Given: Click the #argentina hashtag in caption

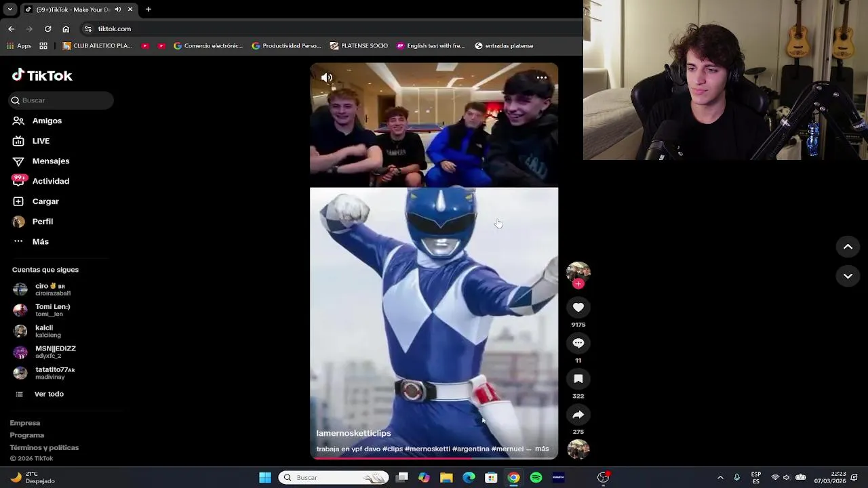Looking at the screenshot, I should [471, 449].
